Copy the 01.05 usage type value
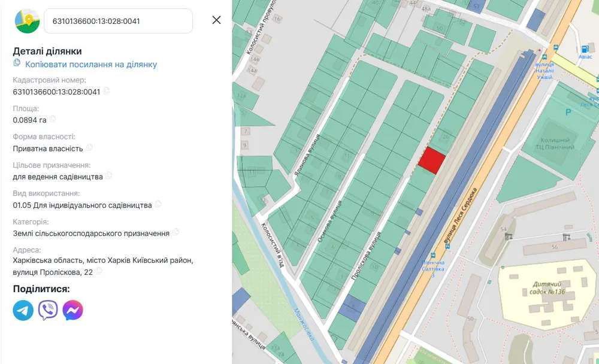The width and height of the screenshot is (599, 364). pos(158,204)
